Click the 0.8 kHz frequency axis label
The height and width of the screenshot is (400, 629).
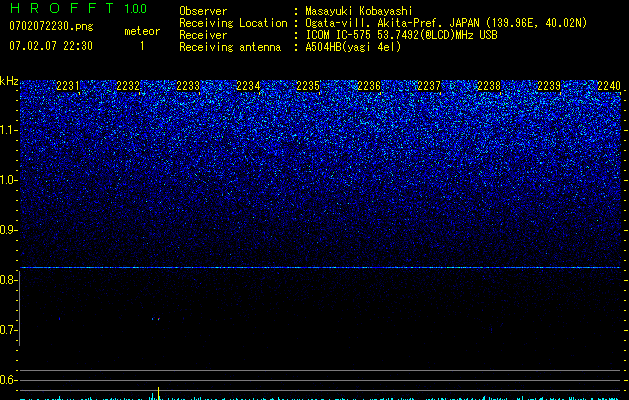pyautogui.click(x=9, y=280)
